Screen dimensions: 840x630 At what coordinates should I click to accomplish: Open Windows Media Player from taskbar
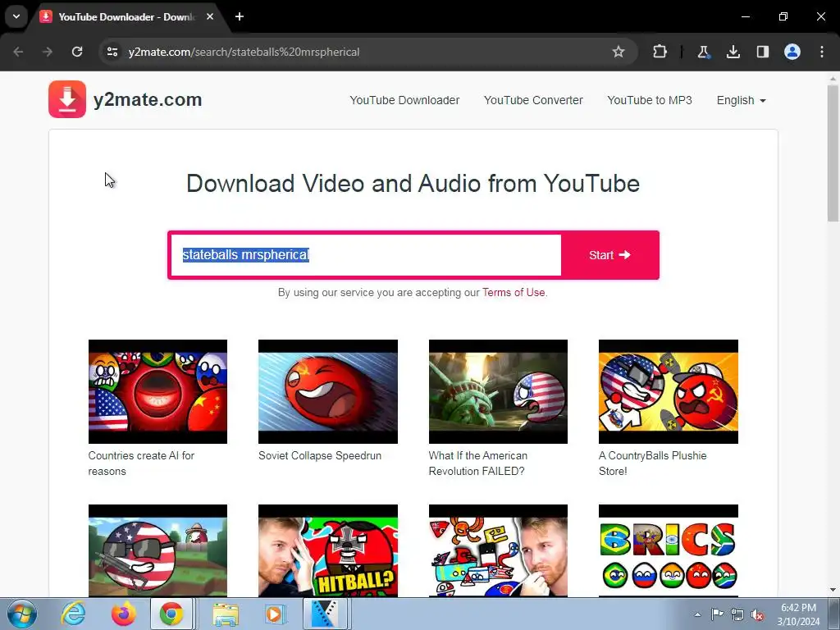(275, 614)
